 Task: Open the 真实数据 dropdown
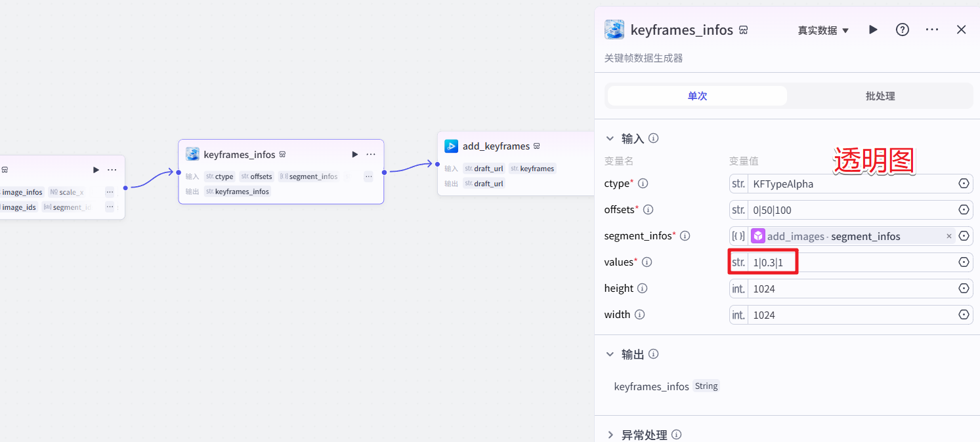tap(823, 30)
